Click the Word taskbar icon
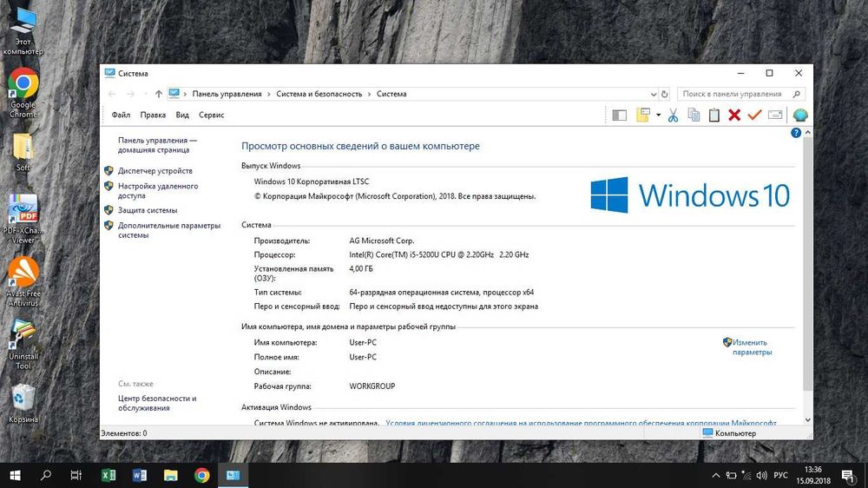The image size is (868, 488). pos(140,475)
